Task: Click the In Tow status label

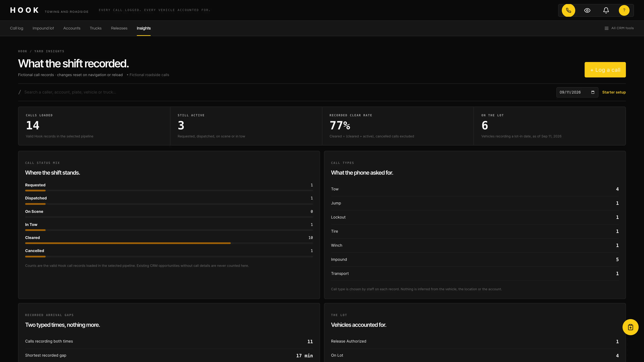Action: [x=31, y=225]
